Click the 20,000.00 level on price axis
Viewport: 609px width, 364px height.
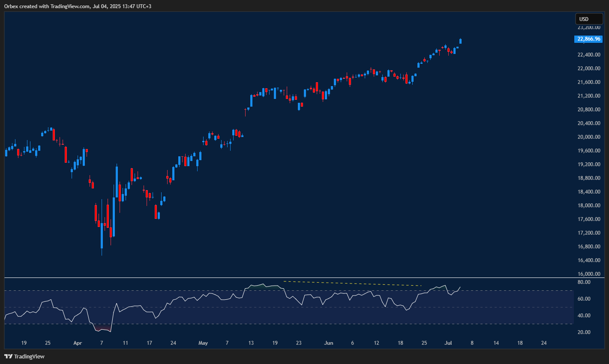(x=589, y=137)
